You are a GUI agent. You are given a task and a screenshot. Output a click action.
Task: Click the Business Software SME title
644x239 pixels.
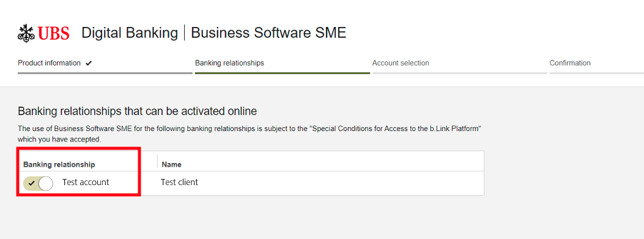[268, 33]
